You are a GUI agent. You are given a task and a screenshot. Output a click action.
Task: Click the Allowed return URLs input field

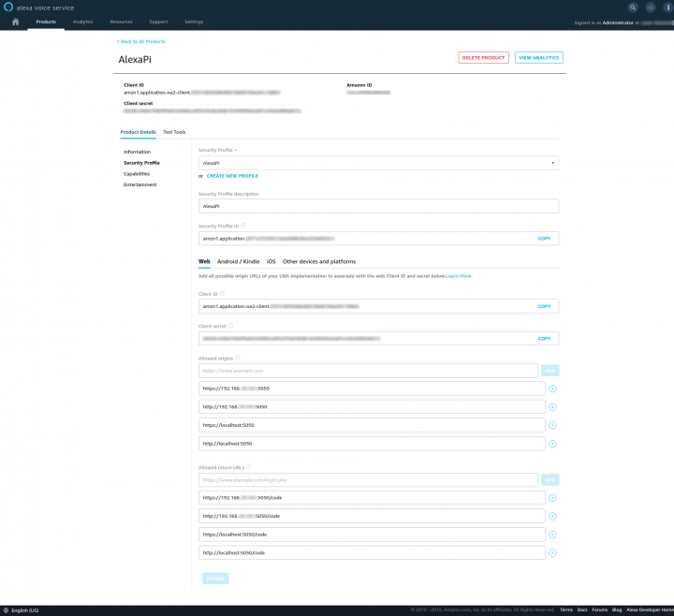tap(368, 479)
